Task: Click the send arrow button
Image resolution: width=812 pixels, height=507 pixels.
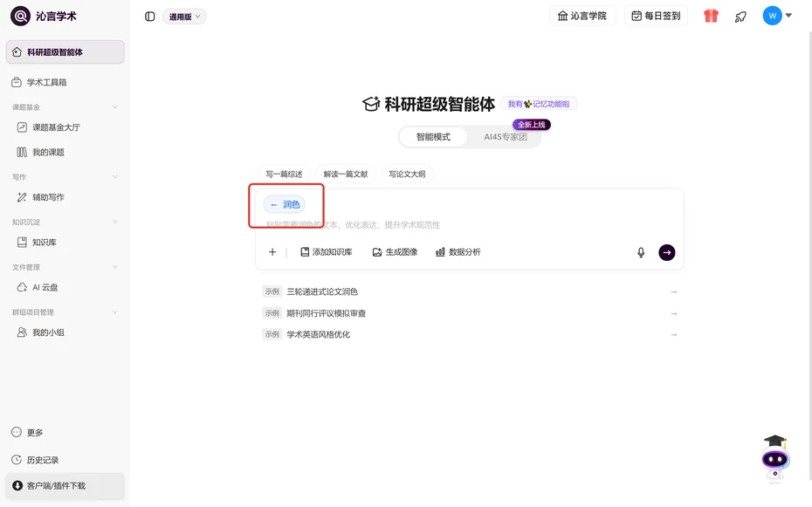Action: point(666,252)
